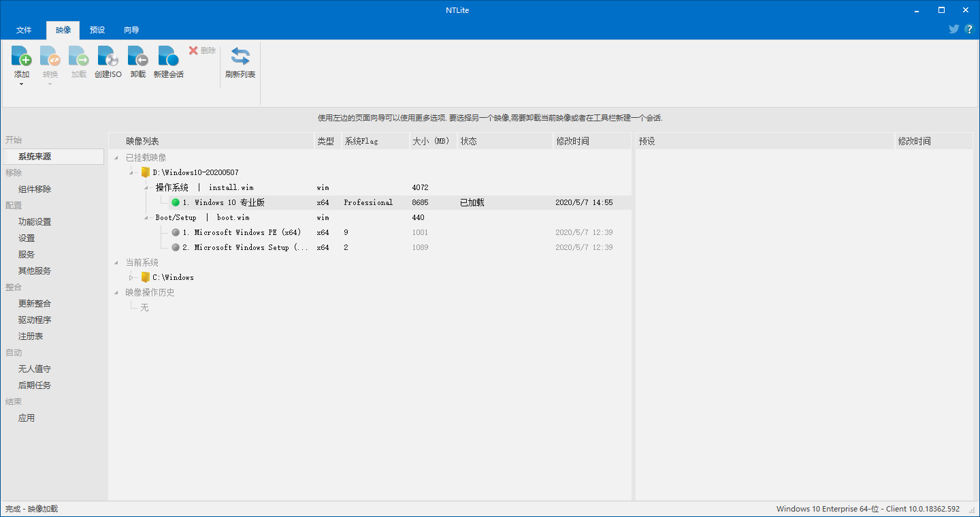Viewport: 980px width, 517px height.
Task: Collapse the Boot/Setup boot.wim node
Action: [147, 218]
